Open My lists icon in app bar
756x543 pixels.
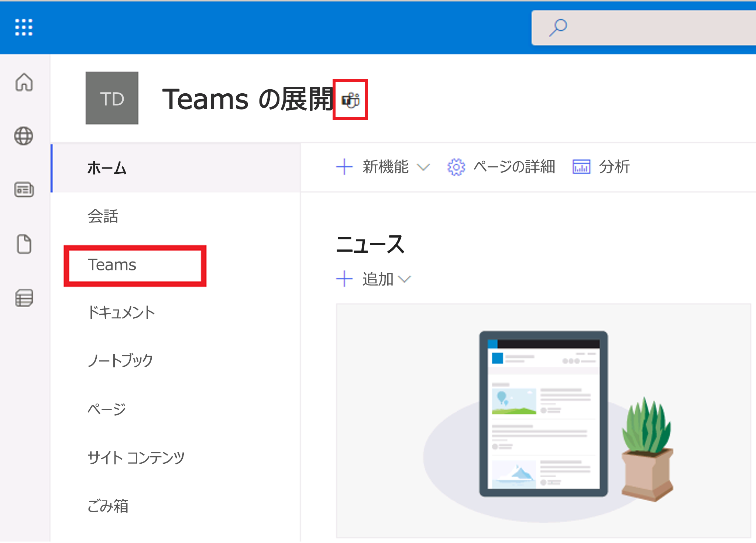pos(24,298)
